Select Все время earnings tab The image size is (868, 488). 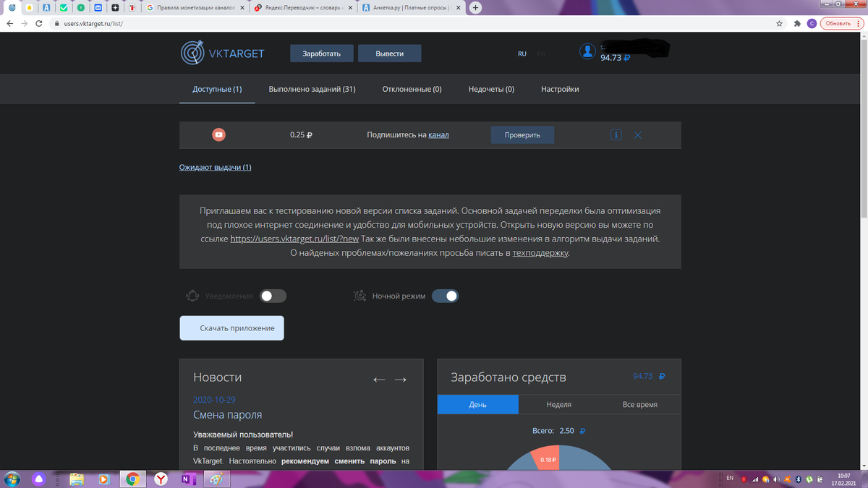[x=640, y=404]
